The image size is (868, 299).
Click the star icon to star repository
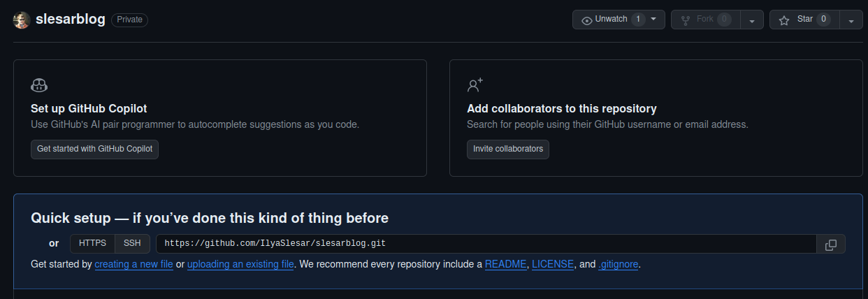[x=784, y=20]
